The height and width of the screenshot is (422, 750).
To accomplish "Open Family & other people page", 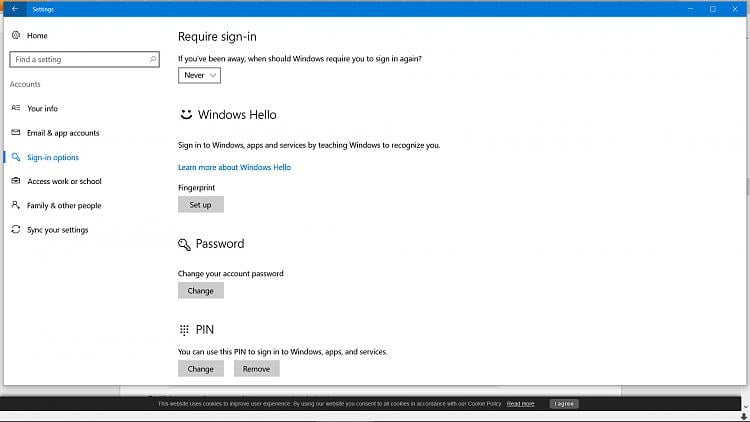I will point(64,206).
